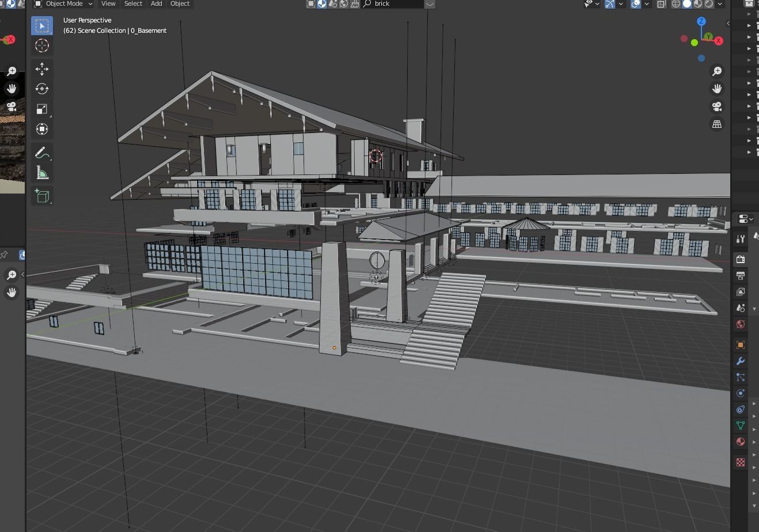Switch to Rendered viewport shading

[709, 3]
